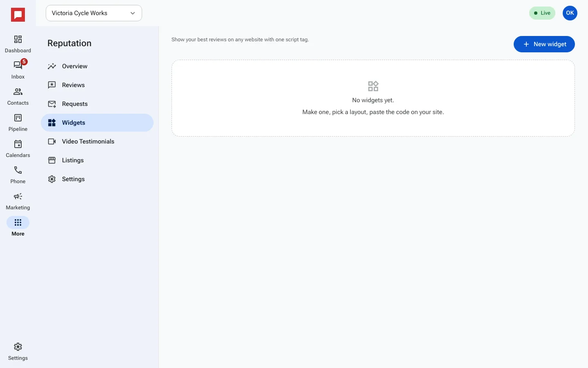Click the Reputation heading
588x368 pixels.
click(69, 43)
